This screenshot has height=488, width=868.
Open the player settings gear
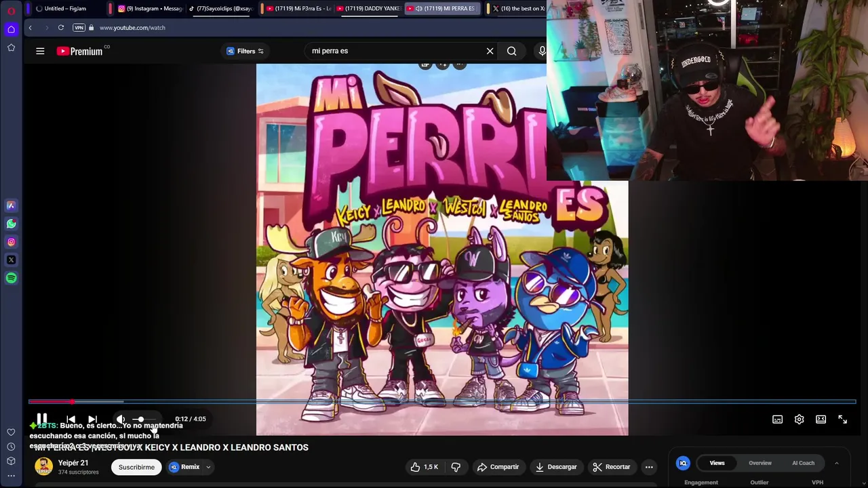(800, 420)
